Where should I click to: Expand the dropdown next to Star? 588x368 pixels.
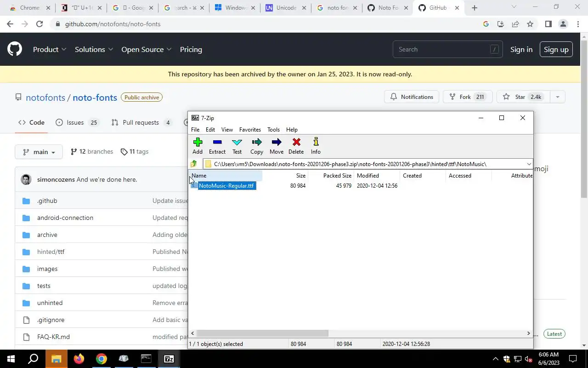click(x=558, y=97)
